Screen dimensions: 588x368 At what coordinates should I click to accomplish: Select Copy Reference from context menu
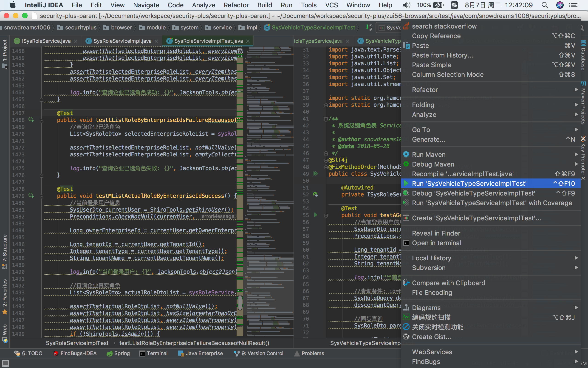point(491,36)
